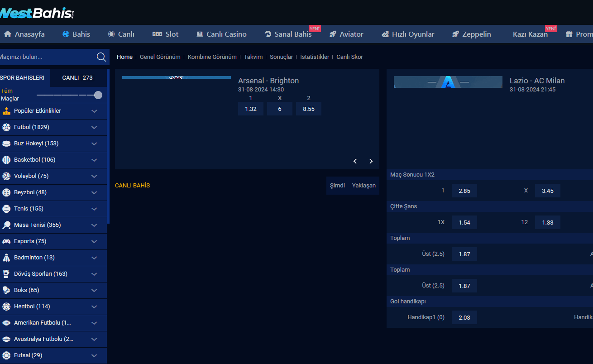Click the Aviator rocket icon
The image size is (593, 364).
[333, 34]
